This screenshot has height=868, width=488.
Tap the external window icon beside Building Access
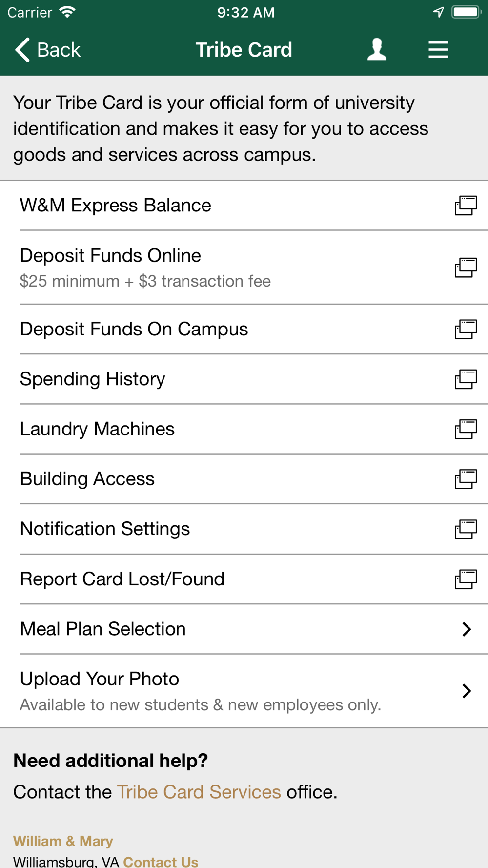[466, 479]
